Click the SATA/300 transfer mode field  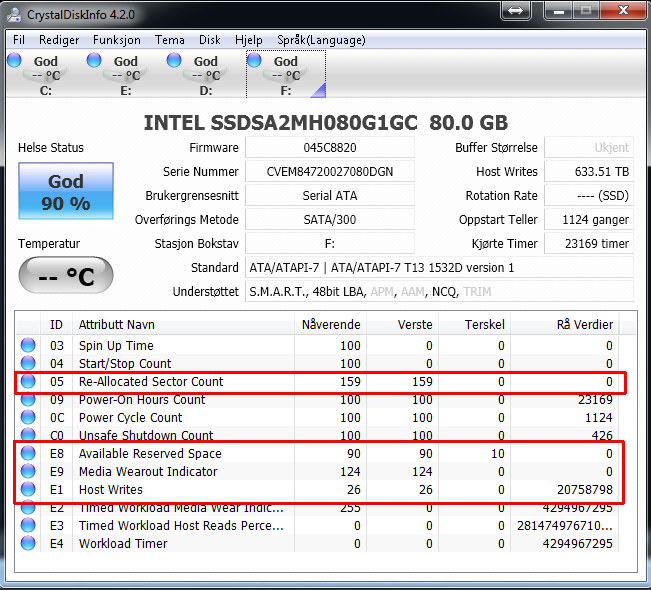330,220
